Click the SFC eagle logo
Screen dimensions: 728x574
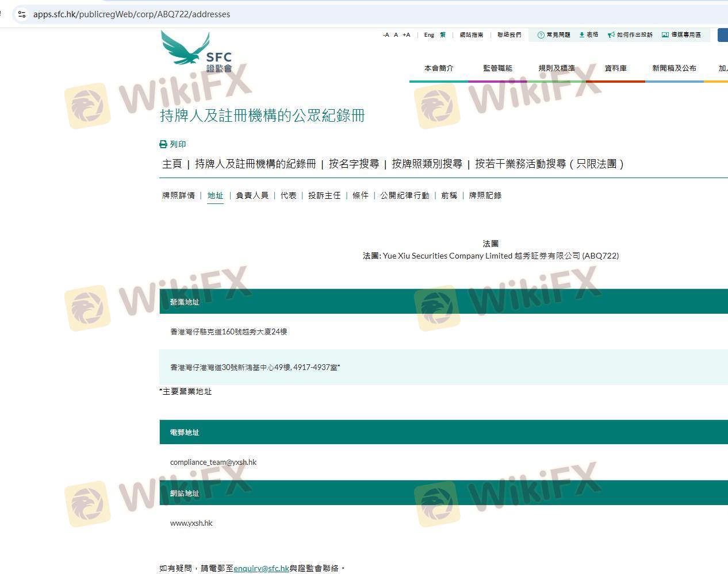196,51
